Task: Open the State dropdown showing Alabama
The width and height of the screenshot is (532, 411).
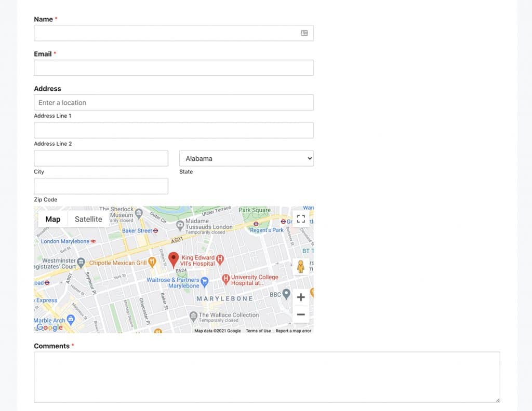Action: click(x=246, y=158)
